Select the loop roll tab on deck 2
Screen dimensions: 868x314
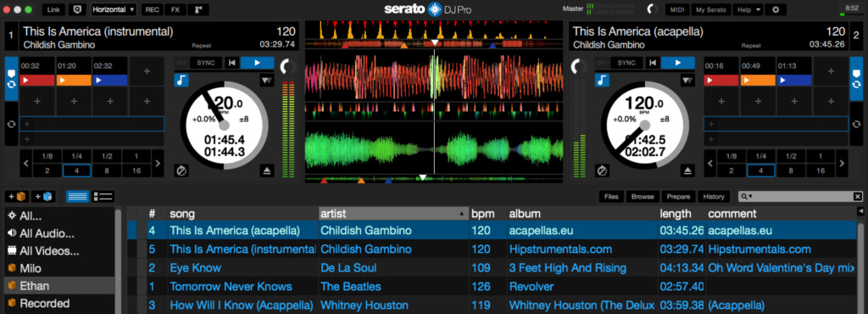point(856,124)
